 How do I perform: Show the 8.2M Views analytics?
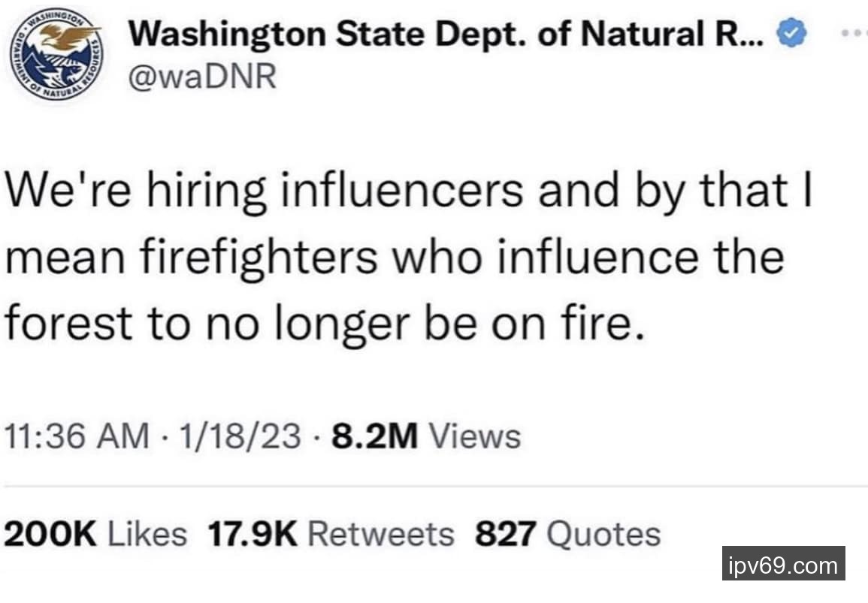[x=423, y=436]
